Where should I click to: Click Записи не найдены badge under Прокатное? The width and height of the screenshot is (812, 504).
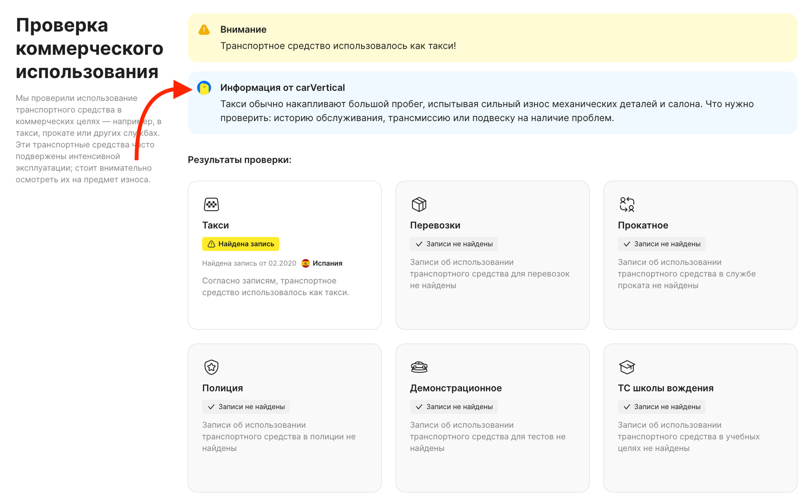pyautogui.click(x=662, y=244)
